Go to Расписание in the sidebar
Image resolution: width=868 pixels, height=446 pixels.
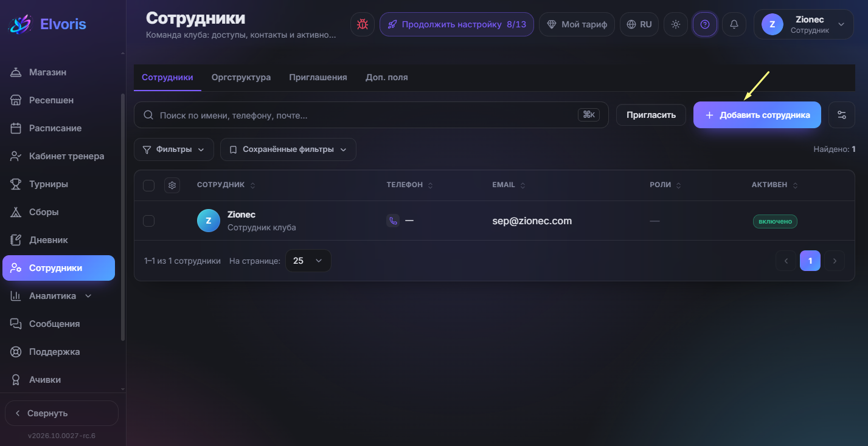tap(58, 128)
